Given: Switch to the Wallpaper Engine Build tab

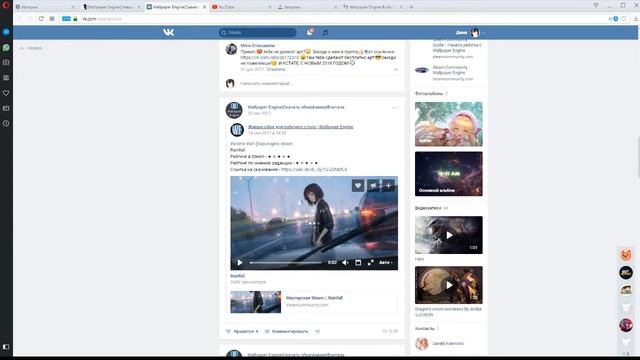Looking at the screenshot, I should pyautogui.click(x=372, y=7).
